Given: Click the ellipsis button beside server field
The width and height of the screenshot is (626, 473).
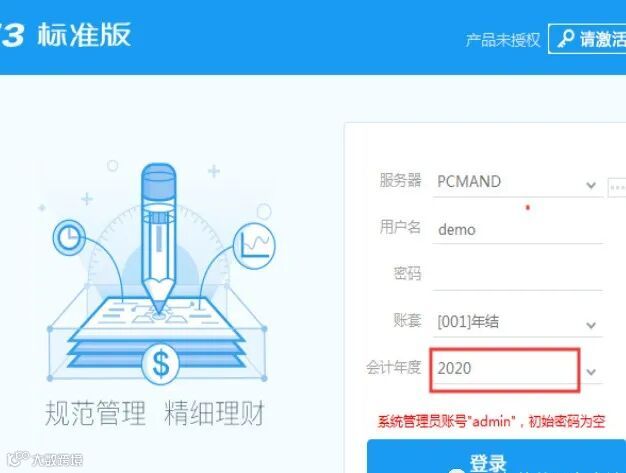Looking at the screenshot, I should click(616, 187).
